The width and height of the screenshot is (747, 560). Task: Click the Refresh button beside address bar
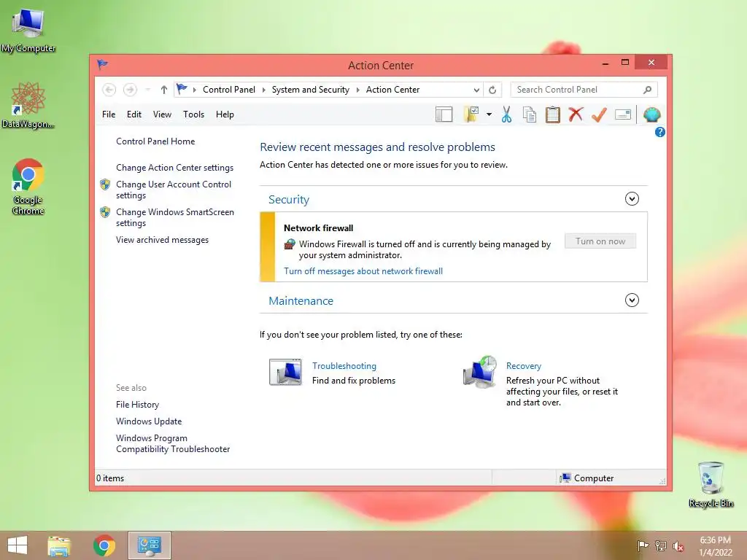tap(492, 90)
